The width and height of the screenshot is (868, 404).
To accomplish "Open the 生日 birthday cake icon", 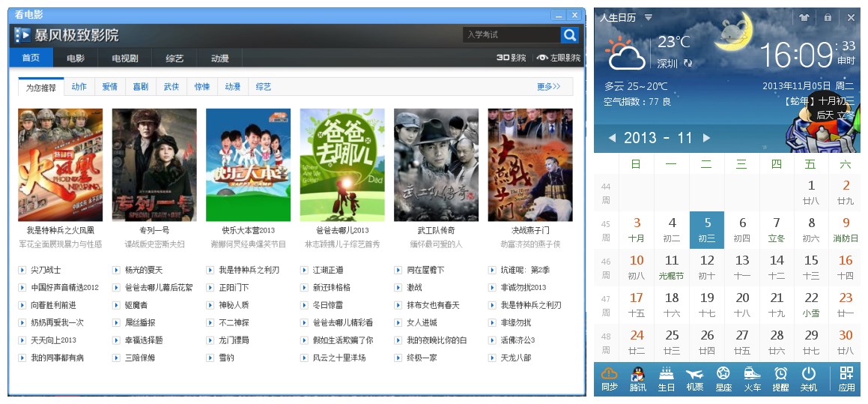I will pos(666,373).
